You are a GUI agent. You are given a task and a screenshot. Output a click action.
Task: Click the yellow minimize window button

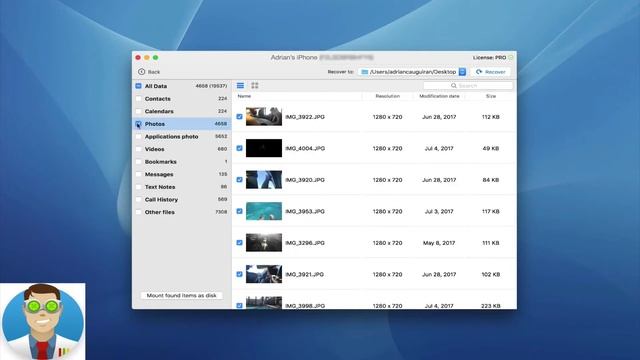[147, 58]
